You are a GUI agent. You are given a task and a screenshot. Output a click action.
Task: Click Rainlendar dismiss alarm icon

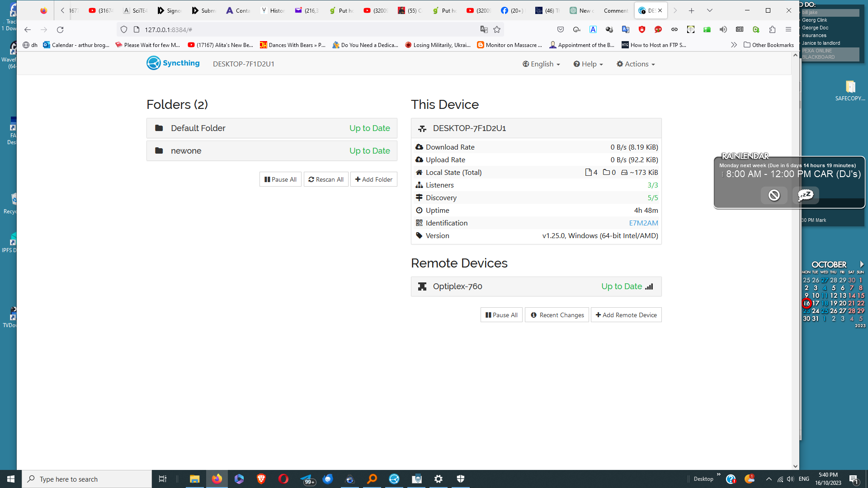coord(774,195)
